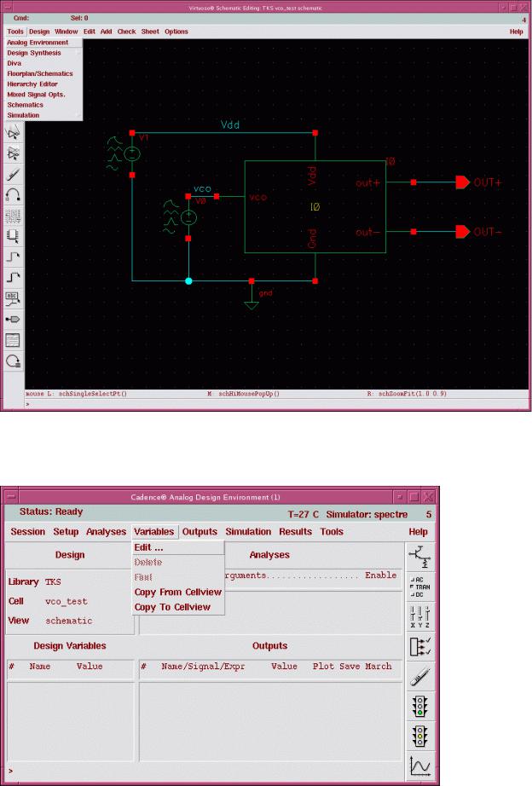Open Tools menu in Analog Design Environment
Image resolution: width=532 pixels, height=786 pixels.
[x=332, y=531]
